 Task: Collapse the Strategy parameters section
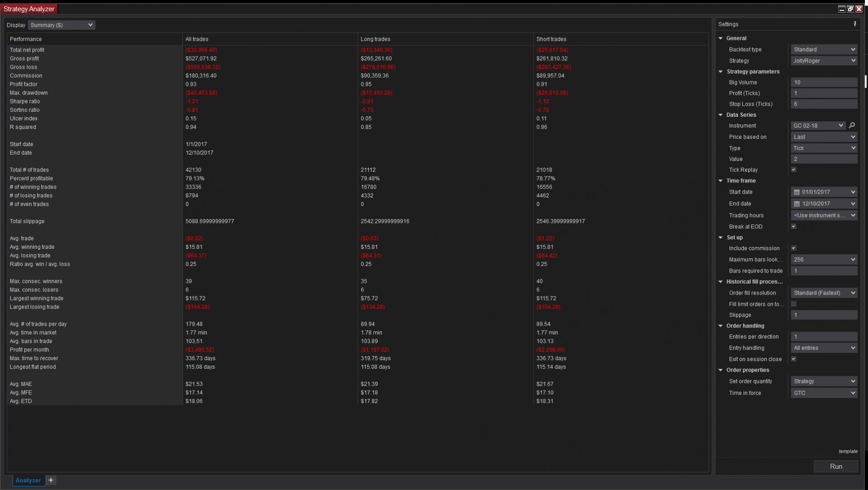721,71
